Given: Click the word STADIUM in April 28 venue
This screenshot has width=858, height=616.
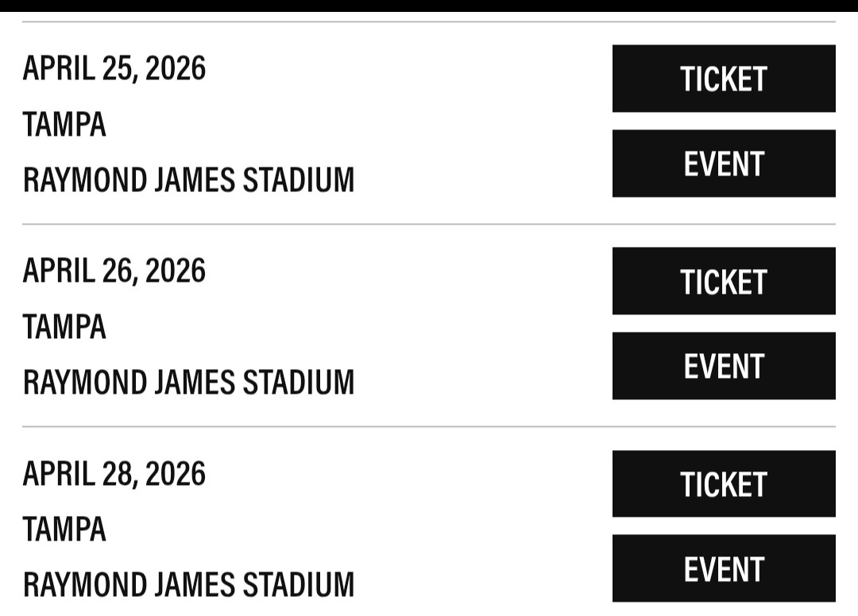Looking at the screenshot, I should pyautogui.click(x=299, y=585).
